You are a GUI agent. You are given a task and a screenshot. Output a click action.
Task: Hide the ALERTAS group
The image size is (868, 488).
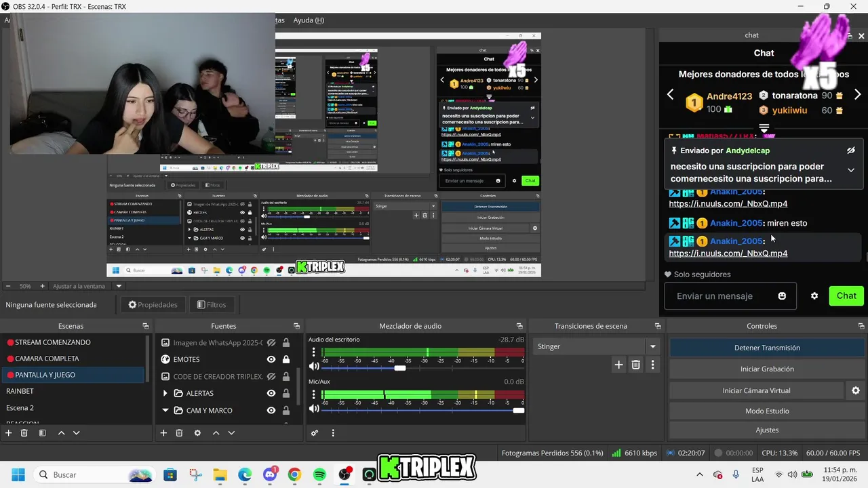coord(271,394)
